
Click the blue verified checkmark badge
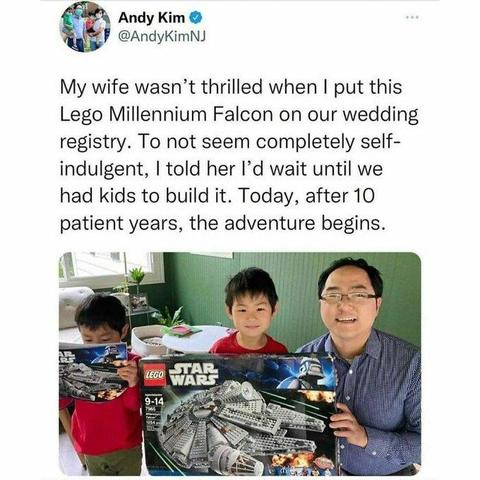[x=195, y=18]
